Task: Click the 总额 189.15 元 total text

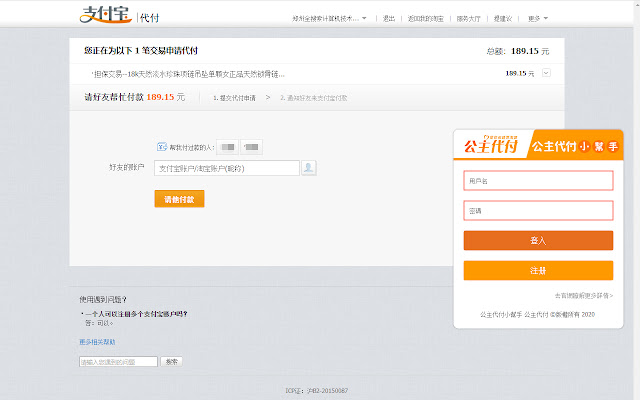Action: point(518,51)
